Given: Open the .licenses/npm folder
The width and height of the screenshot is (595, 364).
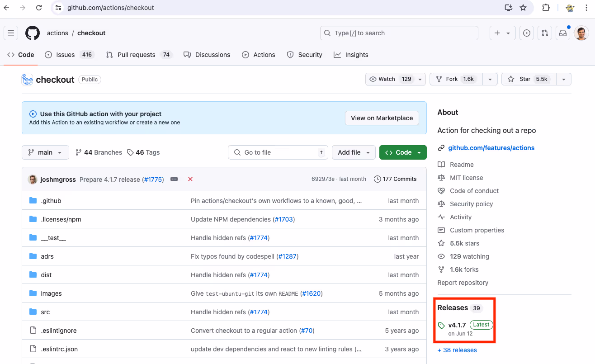Looking at the screenshot, I should [61, 219].
